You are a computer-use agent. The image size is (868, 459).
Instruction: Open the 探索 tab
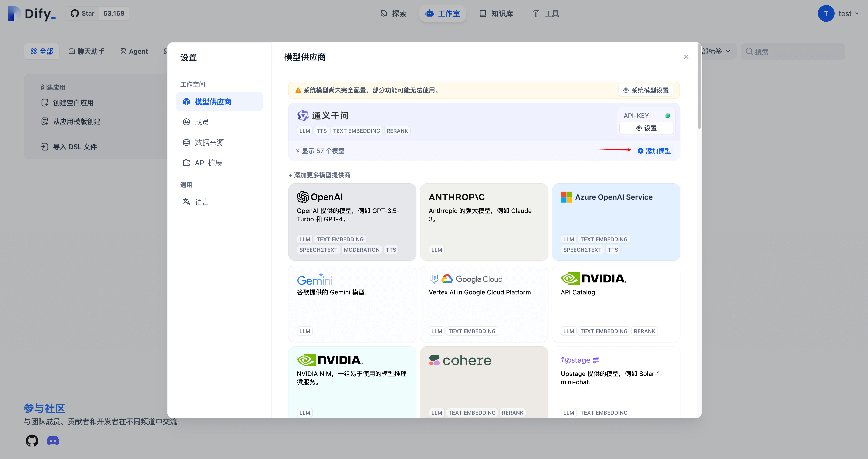[x=393, y=13]
